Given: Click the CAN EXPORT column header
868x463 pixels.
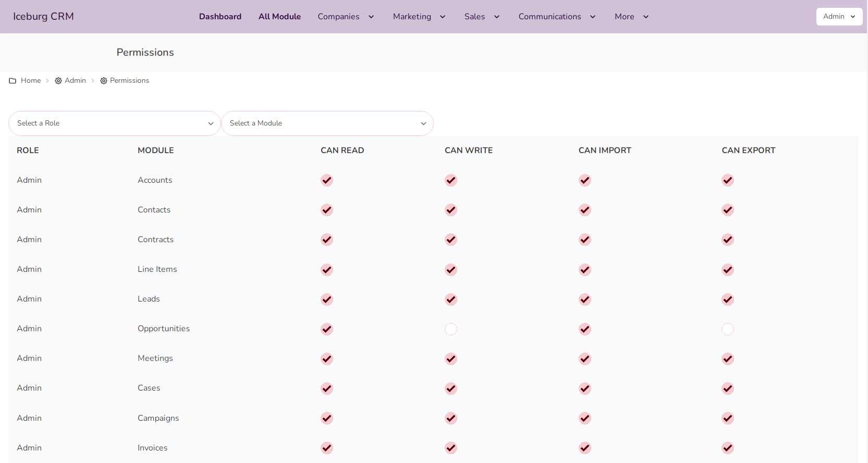Looking at the screenshot, I should click(749, 150).
